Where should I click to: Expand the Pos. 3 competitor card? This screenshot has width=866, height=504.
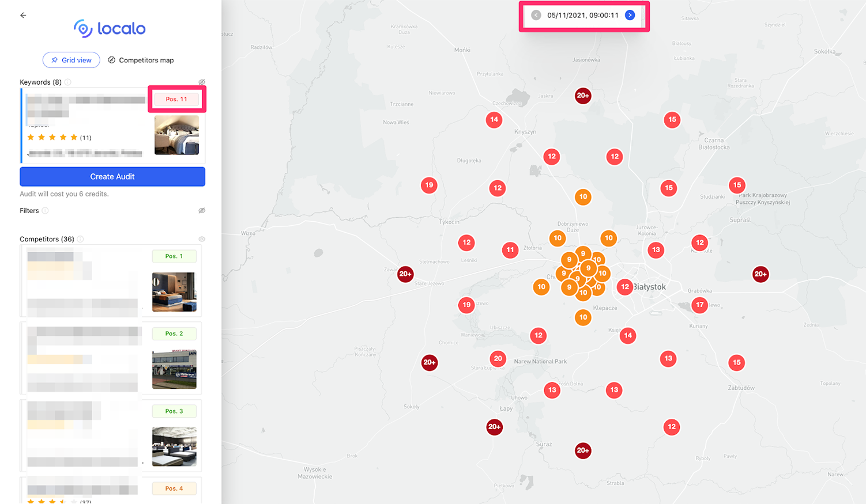pyautogui.click(x=111, y=435)
